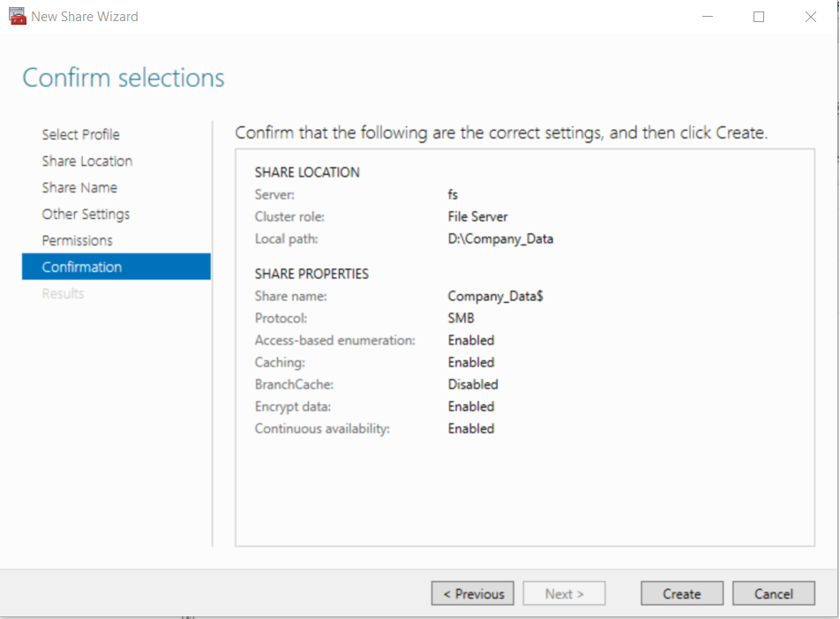Click the BranchCache Disabled value
This screenshot has height=619, width=840.
(x=473, y=385)
